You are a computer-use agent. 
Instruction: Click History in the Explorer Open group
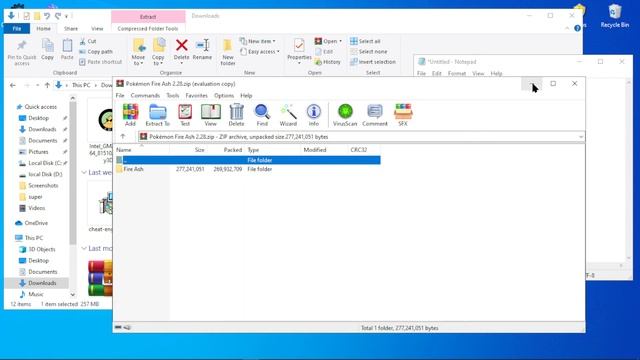327,62
